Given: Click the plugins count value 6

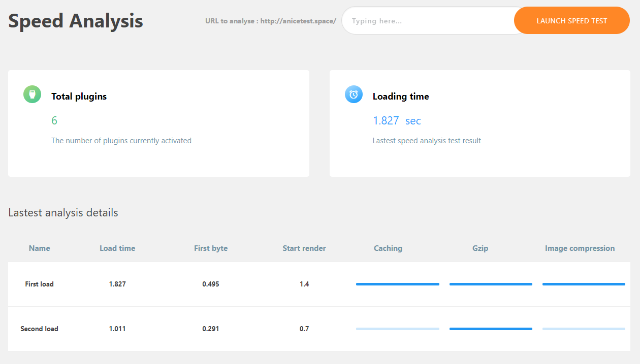Looking at the screenshot, I should point(54,120).
